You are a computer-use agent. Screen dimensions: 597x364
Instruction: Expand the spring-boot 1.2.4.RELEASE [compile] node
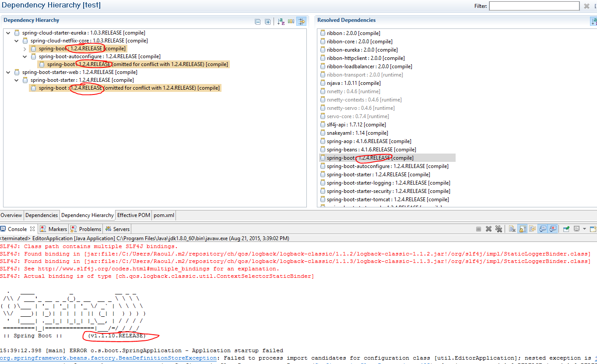[x=25, y=49]
